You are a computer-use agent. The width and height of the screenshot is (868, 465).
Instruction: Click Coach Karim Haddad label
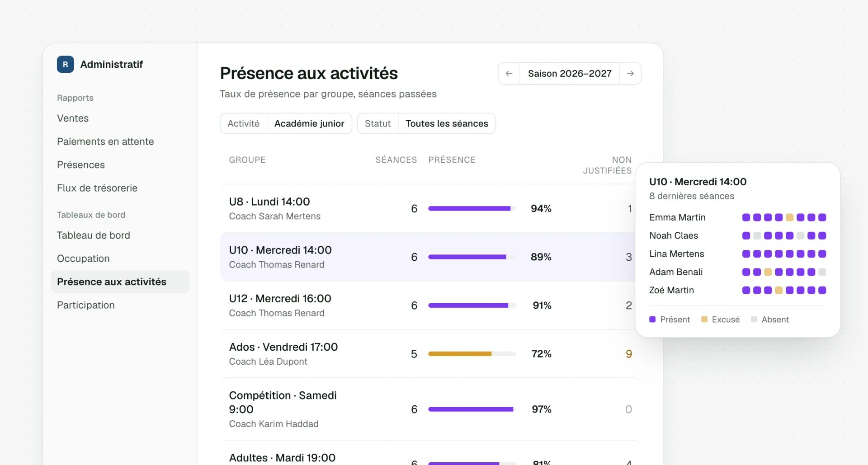(x=274, y=424)
